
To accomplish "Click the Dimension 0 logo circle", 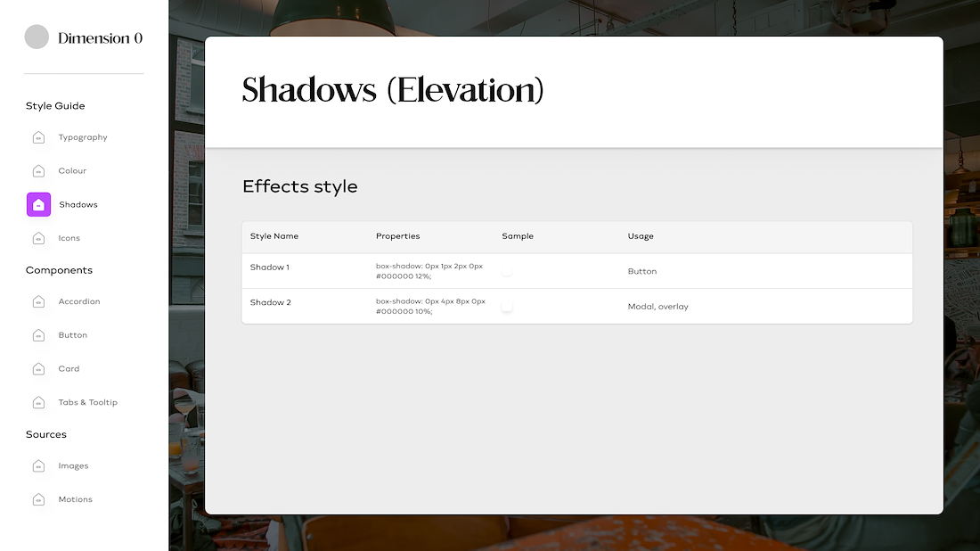I will coord(37,37).
